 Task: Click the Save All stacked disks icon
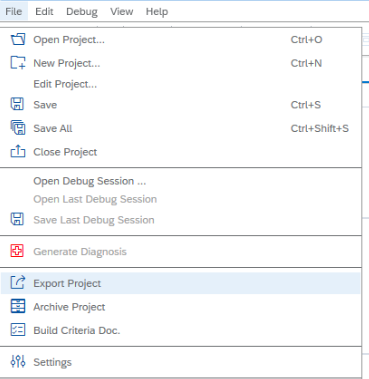(x=18, y=128)
